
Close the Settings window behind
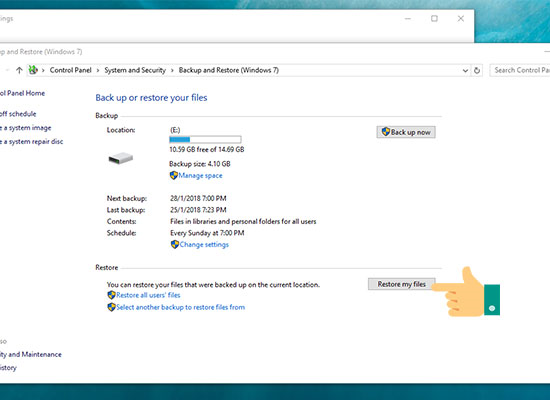(461, 18)
